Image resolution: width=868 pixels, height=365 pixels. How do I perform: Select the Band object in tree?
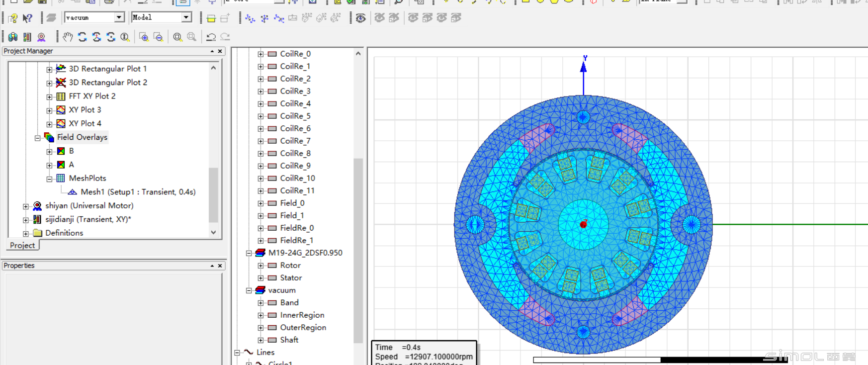click(x=289, y=303)
